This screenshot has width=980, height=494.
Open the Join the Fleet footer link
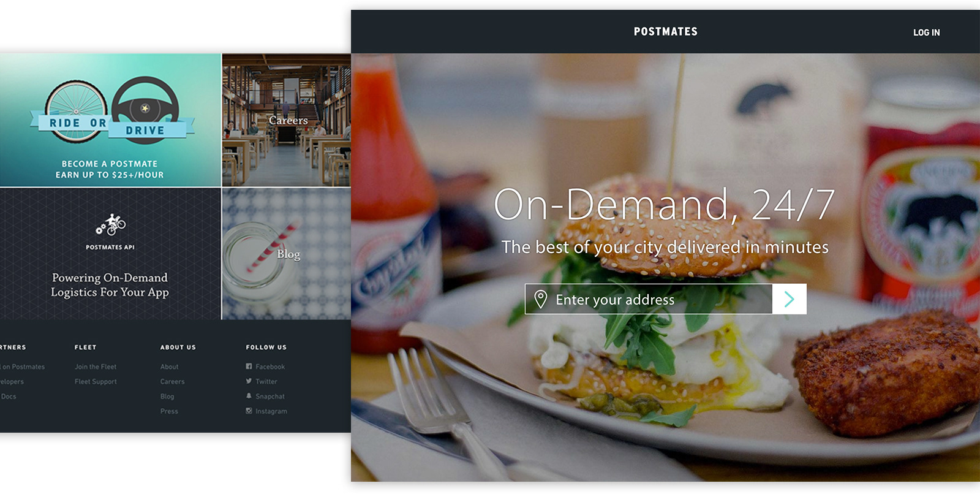pyautogui.click(x=96, y=367)
